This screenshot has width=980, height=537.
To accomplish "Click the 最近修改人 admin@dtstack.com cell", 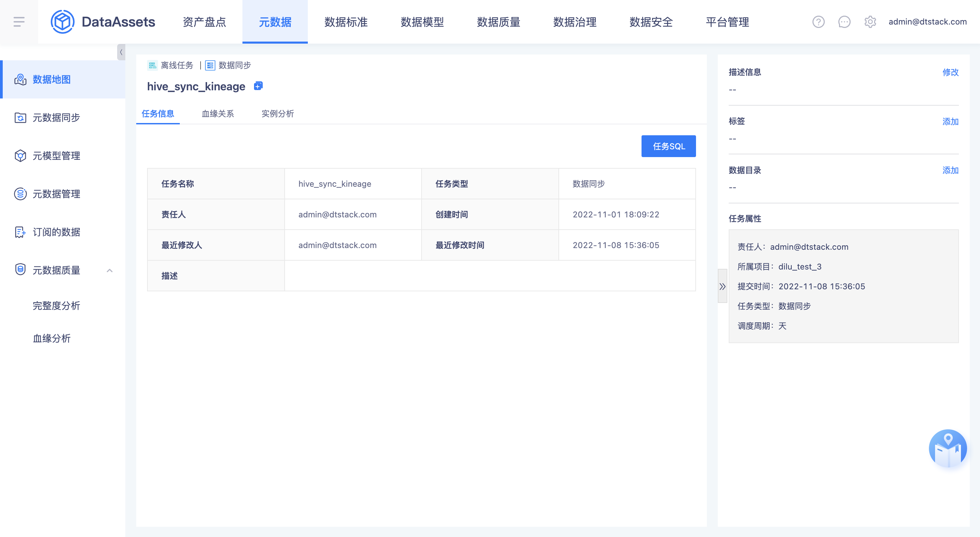I will click(353, 245).
